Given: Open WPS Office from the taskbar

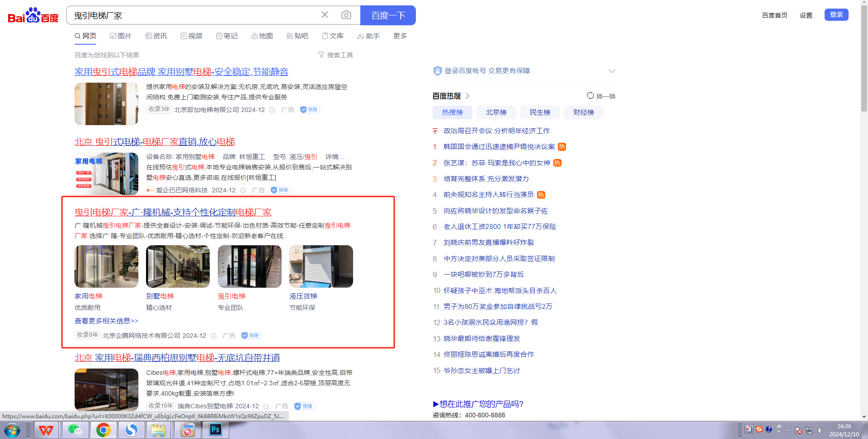Looking at the screenshot, I should click(46, 430).
